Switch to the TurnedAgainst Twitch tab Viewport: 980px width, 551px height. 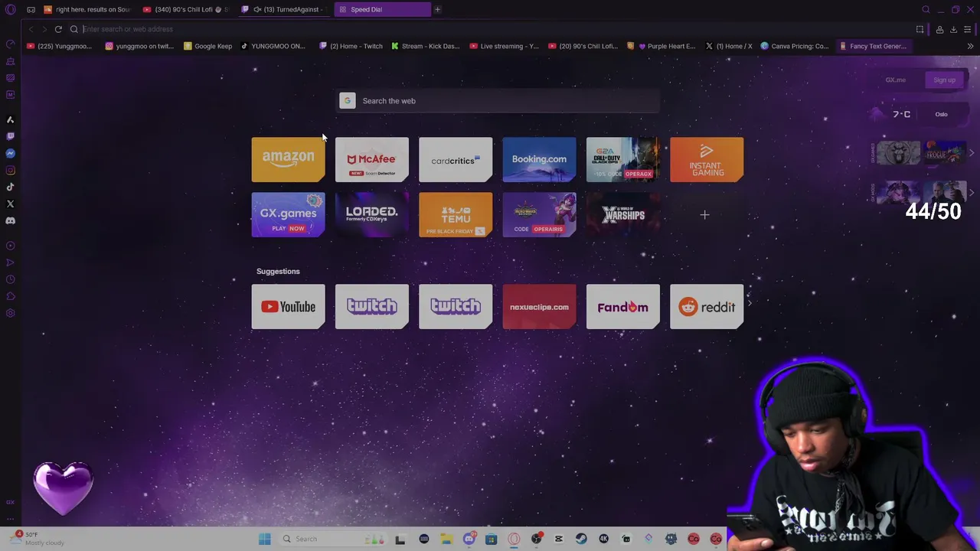pos(284,10)
